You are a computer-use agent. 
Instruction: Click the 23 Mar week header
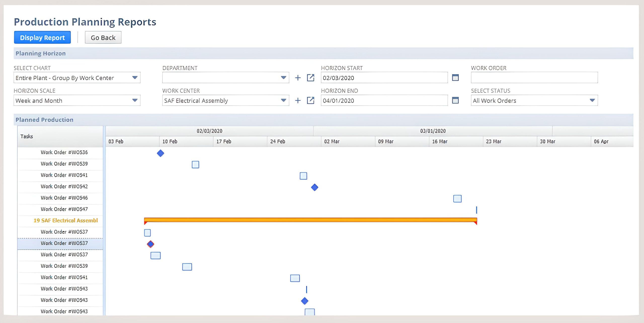pyautogui.click(x=510, y=141)
